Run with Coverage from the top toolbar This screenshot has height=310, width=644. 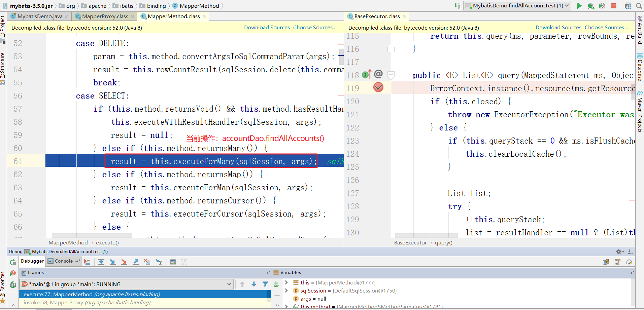[602, 6]
